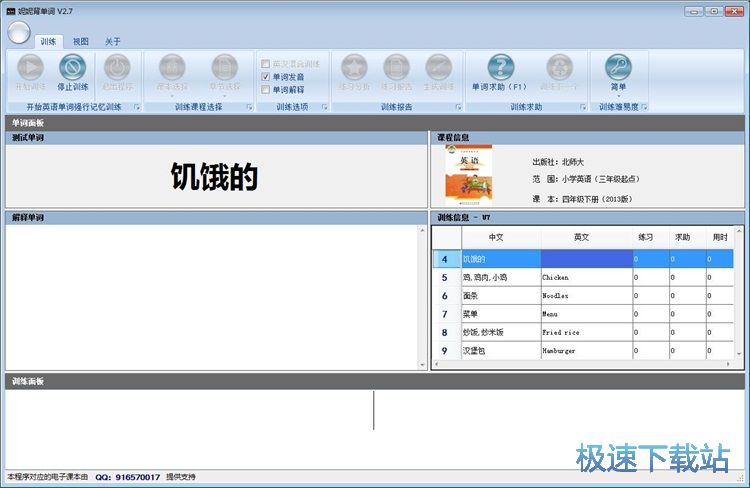Image resolution: width=750 pixels, height=488 pixels.
Task: Open the 关于 tab
Action: (x=113, y=42)
